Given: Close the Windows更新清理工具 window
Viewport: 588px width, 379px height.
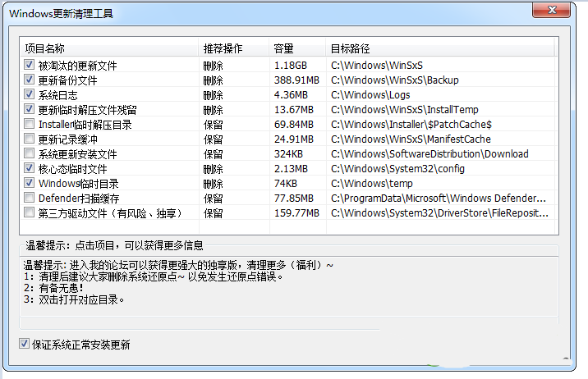Looking at the screenshot, I should 551,10.
